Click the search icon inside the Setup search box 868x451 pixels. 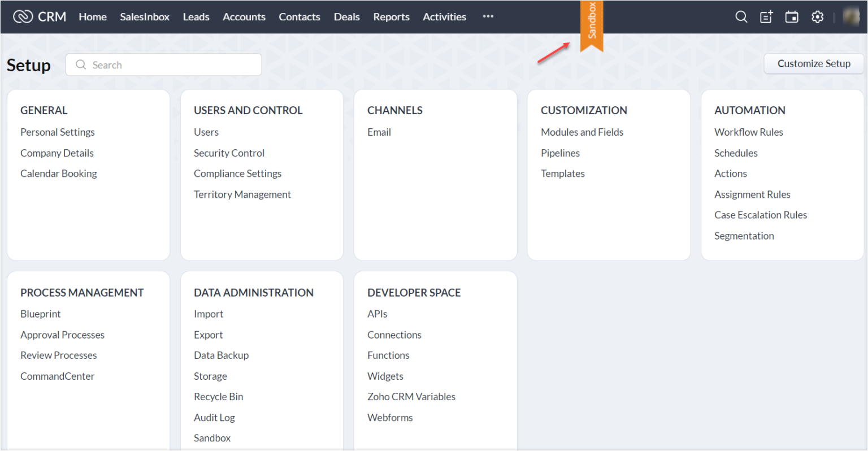(x=80, y=64)
